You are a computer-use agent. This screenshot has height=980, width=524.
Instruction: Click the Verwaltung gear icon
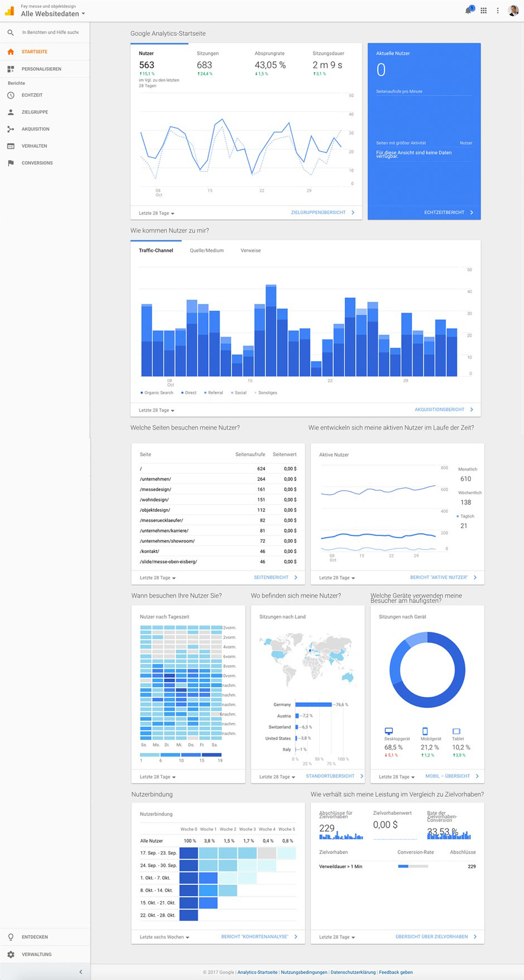tap(11, 954)
